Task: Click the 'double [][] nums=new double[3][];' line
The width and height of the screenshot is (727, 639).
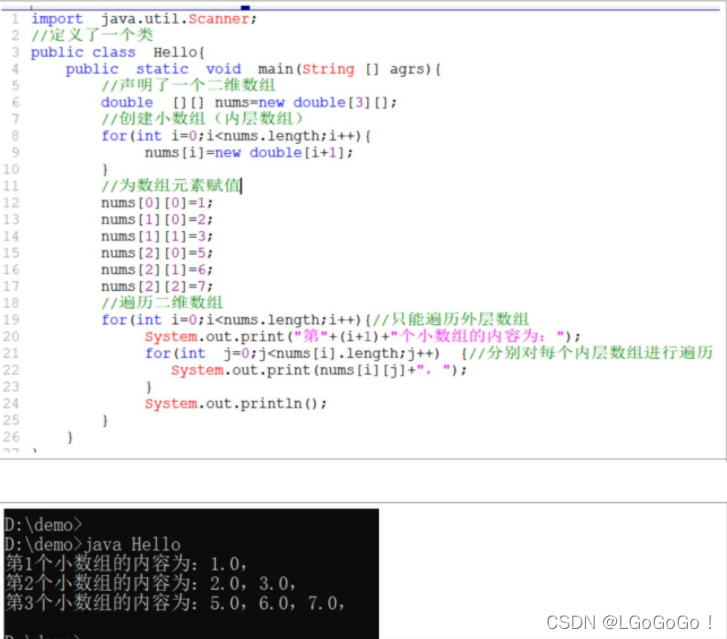Action: pyautogui.click(x=249, y=102)
